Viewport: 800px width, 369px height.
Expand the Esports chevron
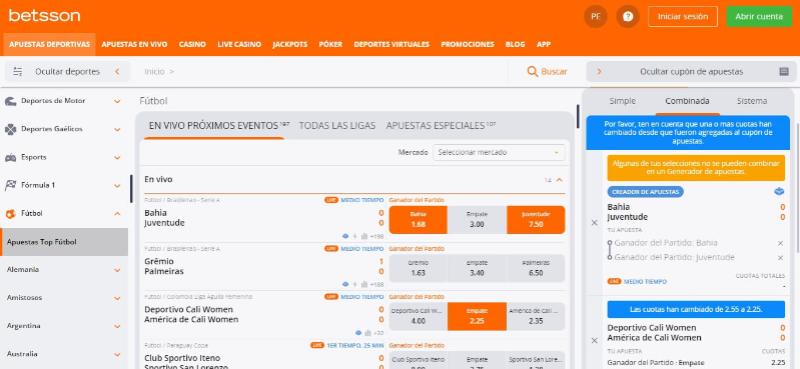(x=117, y=158)
